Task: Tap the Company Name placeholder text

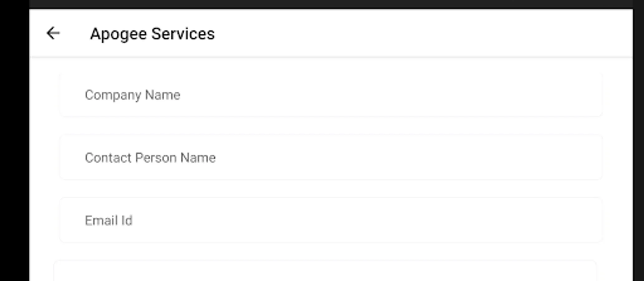Action: point(132,95)
